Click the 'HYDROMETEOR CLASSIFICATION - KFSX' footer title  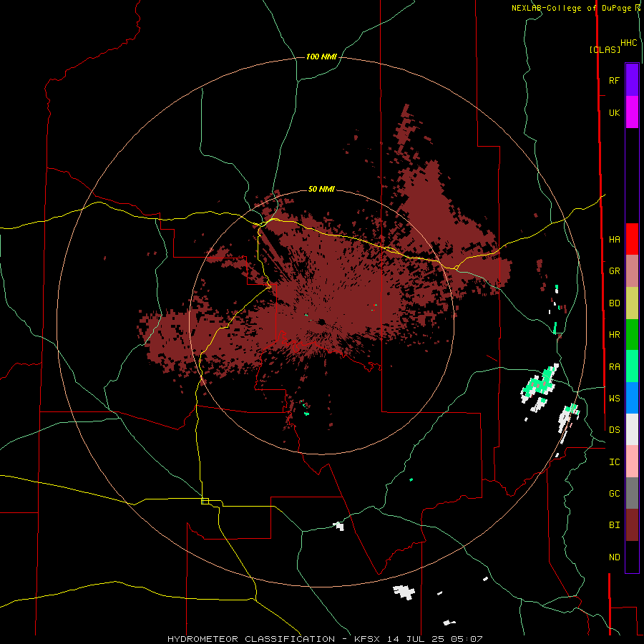(273, 639)
